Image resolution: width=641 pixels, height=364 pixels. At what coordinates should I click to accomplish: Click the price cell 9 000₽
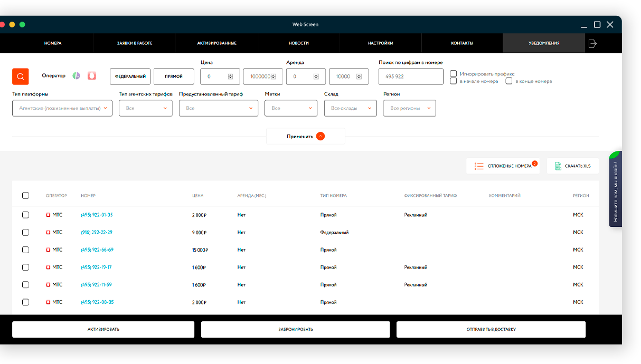pyautogui.click(x=199, y=233)
